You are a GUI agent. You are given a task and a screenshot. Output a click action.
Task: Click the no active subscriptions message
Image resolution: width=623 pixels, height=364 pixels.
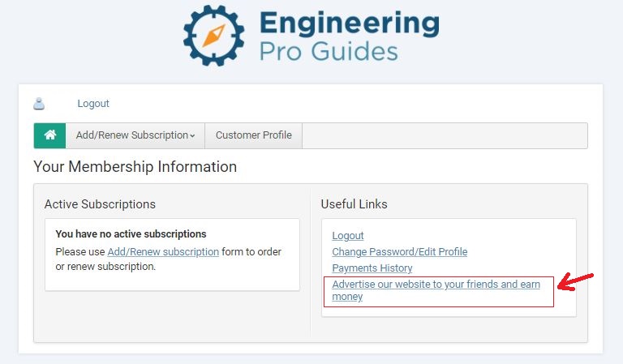point(131,233)
